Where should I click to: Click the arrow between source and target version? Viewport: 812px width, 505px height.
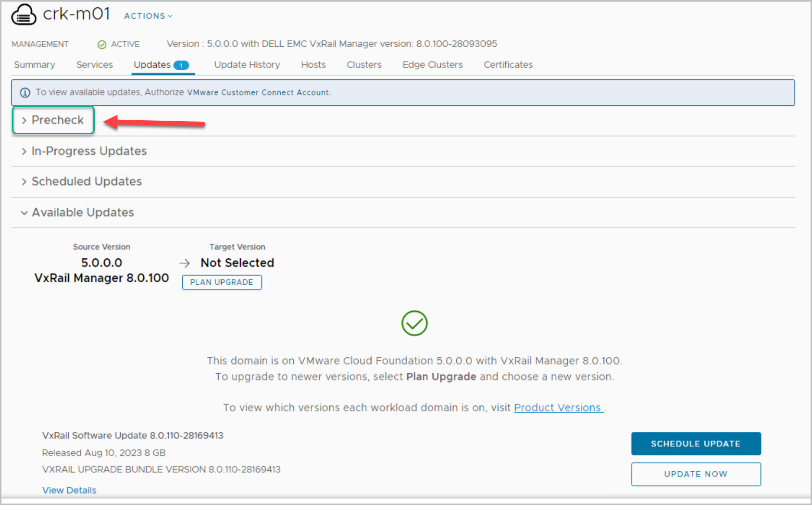185,263
